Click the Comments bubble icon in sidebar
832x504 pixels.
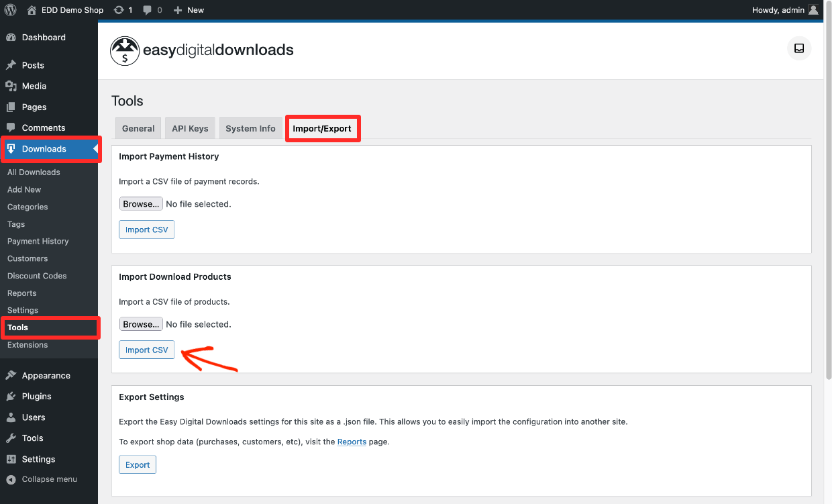click(11, 128)
